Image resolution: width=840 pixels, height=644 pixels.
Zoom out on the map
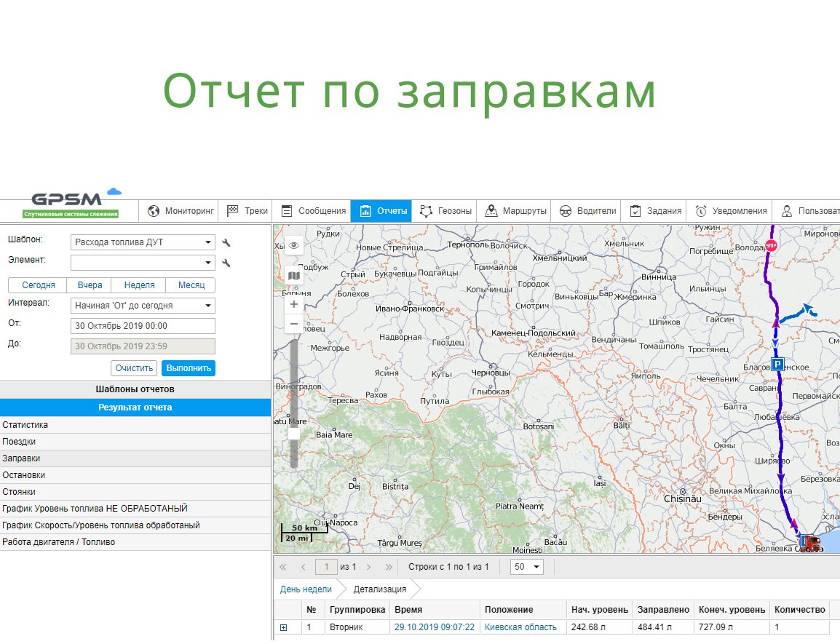point(294,323)
